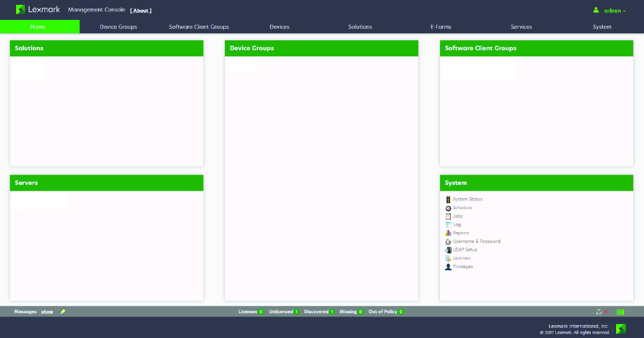Clear messages with the eraser icon
Viewport: 644px width, 338px height.
click(x=63, y=312)
